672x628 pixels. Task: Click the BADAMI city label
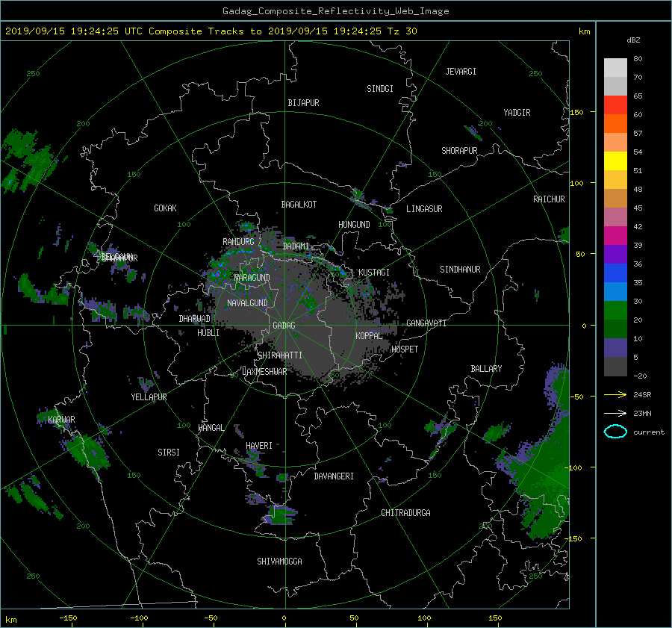click(x=296, y=246)
